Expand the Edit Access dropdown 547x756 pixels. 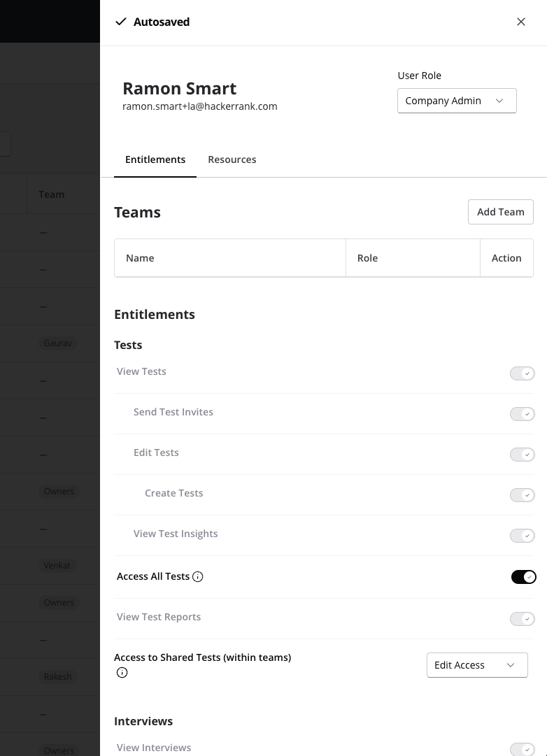(477, 665)
